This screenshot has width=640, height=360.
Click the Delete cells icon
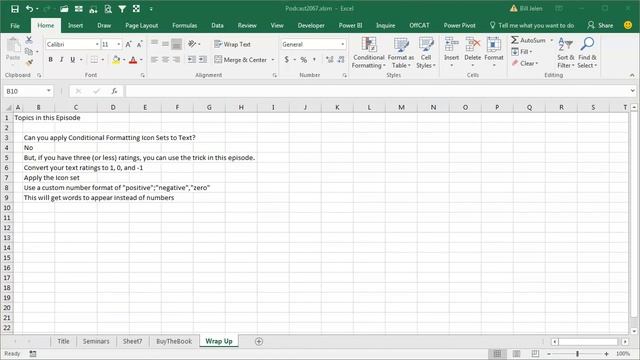(473, 44)
